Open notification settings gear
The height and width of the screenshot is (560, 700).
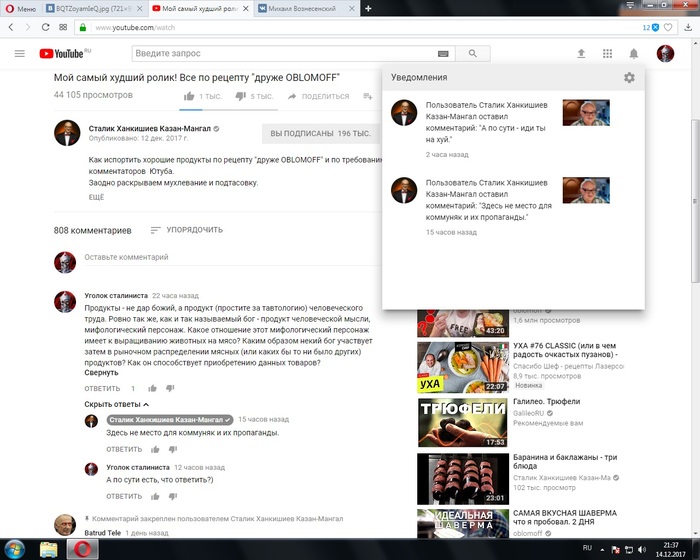click(x=629, y=78)
